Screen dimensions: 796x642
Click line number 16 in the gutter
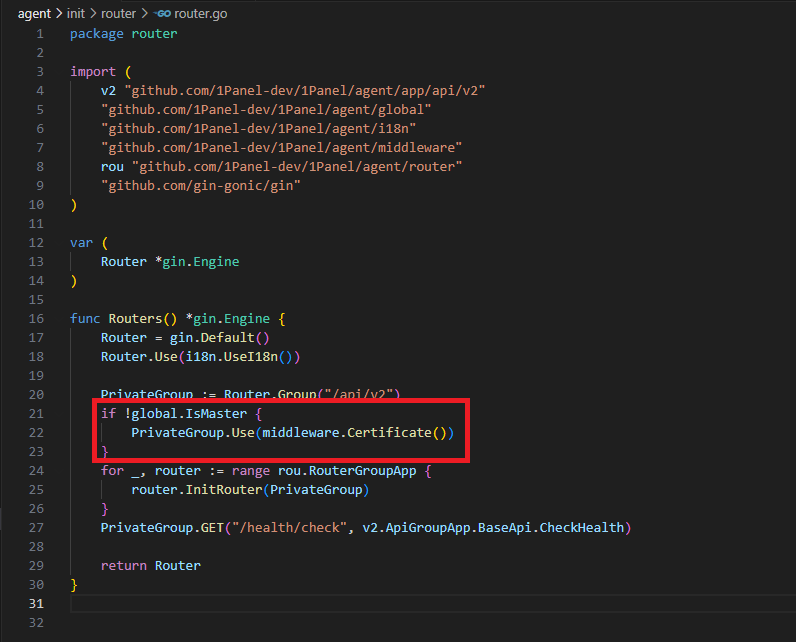[36, 319]
